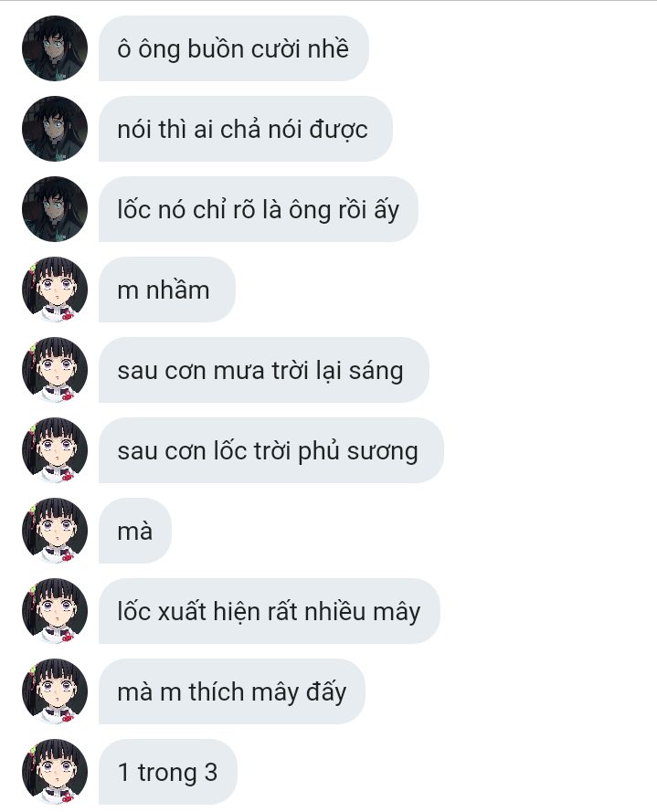
Task: Tap the avatar beside "sau cơn lốc trời phủ sương"
Action: [x=55, y=450]
